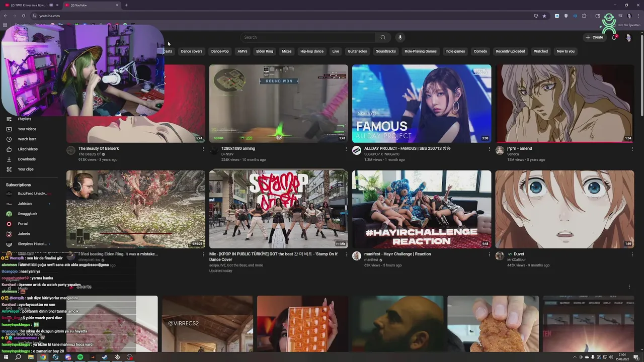Image resolution: width=644 pixels, height=362 pixels.
Task: Open Hayır Challenge Reaction thumbnail
Action: [x=422, y=209]
